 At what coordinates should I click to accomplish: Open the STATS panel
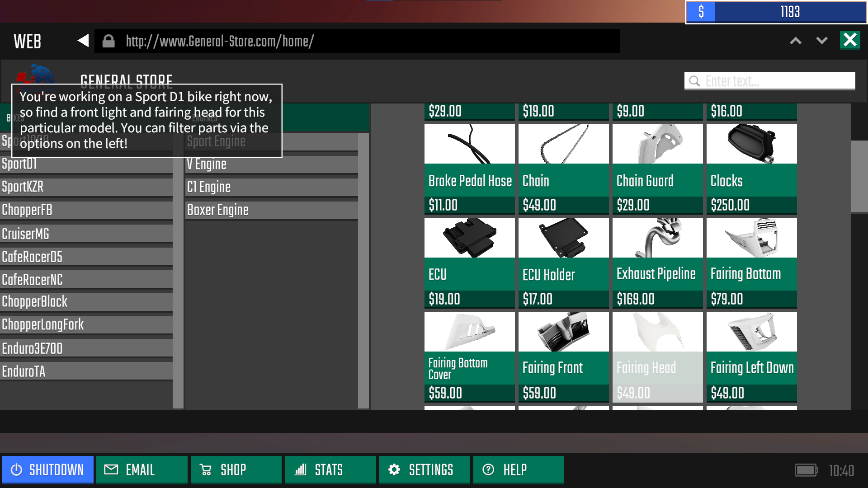tap(330, 470)
